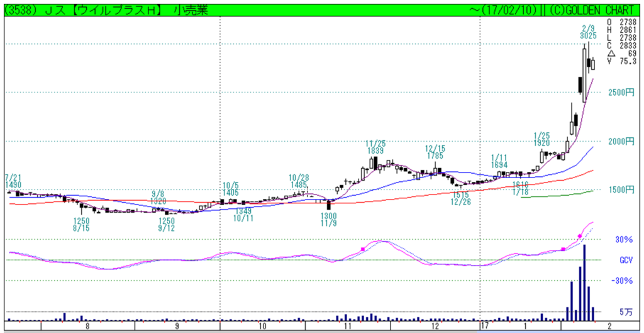
Task: Click the 10/28 1485 high label
Action: pyautogui.click(x=299, y=181)
